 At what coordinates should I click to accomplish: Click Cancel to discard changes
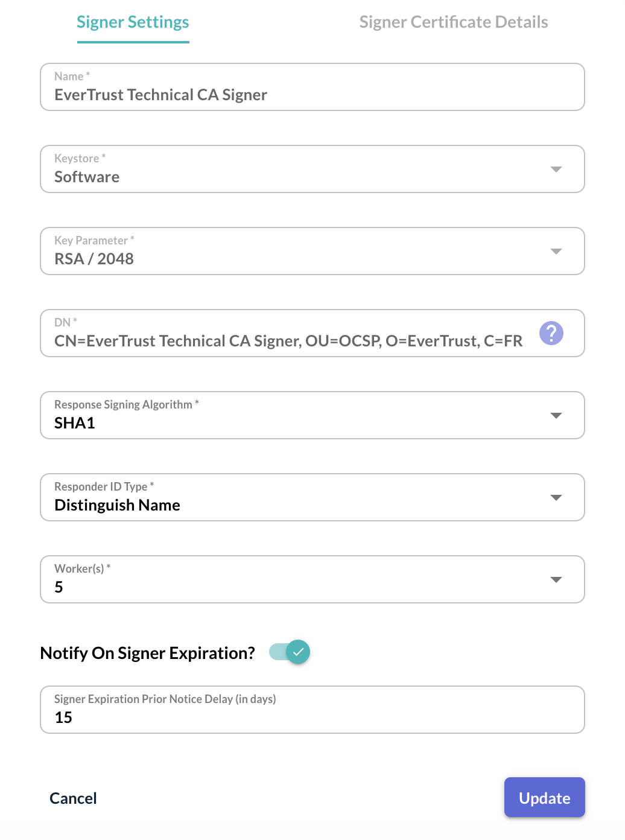[x=72, y=798]
